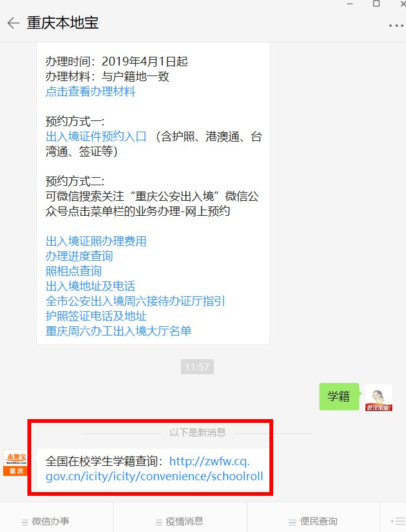The width and height of the screenshot is (406, 532).
Task: Click the 重庆本地宝 account avatar
Action: [15, 462]
